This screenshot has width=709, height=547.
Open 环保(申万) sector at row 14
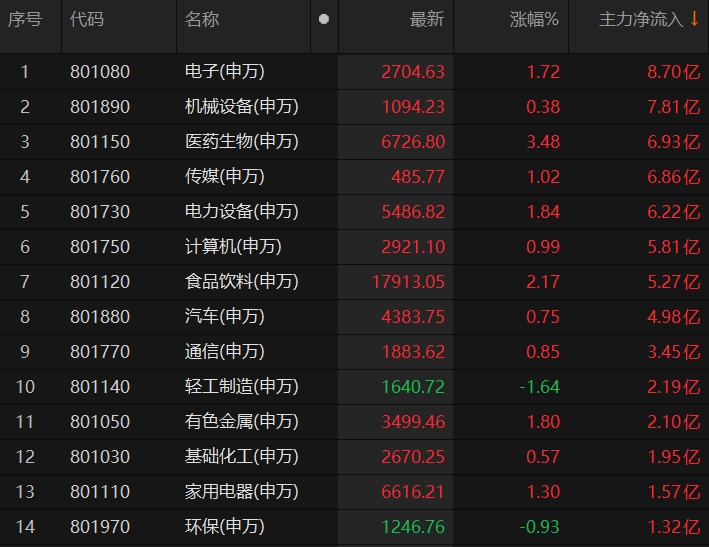click(x=225, y=527)
